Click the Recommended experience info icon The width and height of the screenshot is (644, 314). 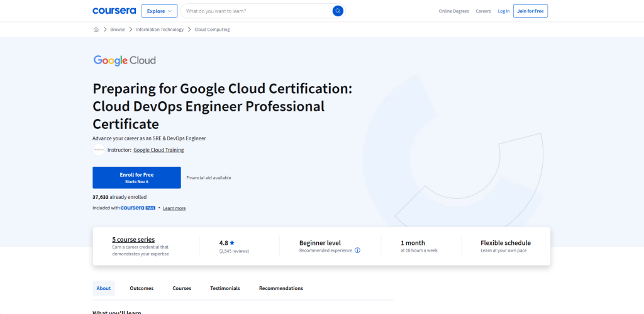tap(357, 250)
